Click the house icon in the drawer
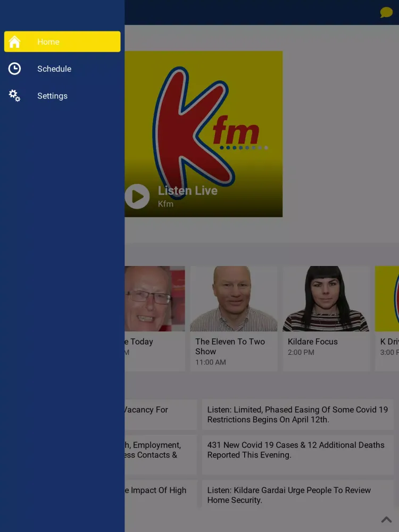Image resolution: width=399 pixels, height=532 pixels. tap(14, 41)
